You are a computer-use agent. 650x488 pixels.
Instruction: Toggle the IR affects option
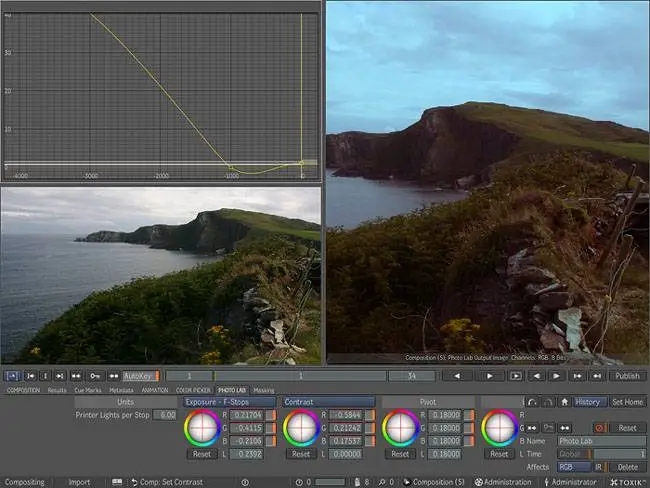(598, 466)
